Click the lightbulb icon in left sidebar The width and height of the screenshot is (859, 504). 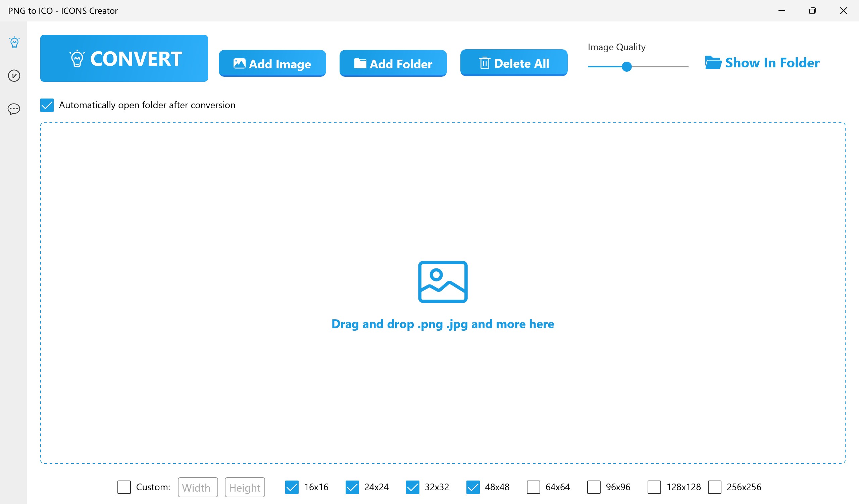(14, 43)
